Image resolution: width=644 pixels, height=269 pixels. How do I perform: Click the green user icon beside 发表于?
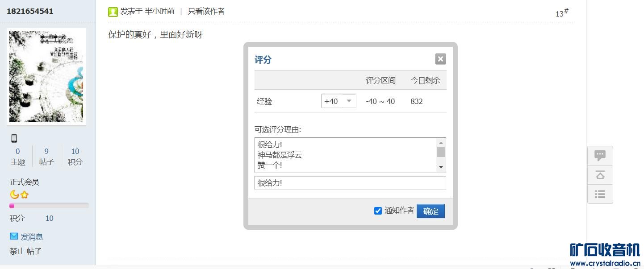coord(113,12)
